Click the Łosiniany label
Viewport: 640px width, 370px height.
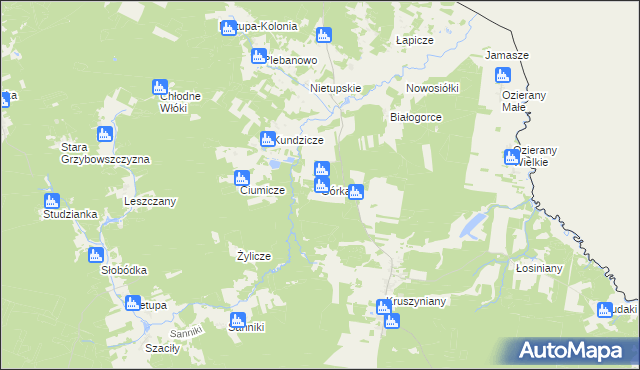pos(539,268)
